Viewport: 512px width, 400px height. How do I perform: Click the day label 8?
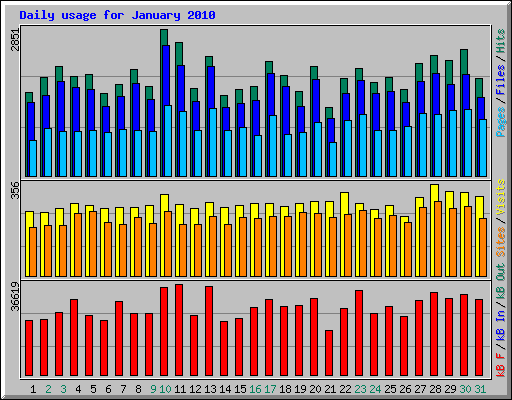coord(138,389)
